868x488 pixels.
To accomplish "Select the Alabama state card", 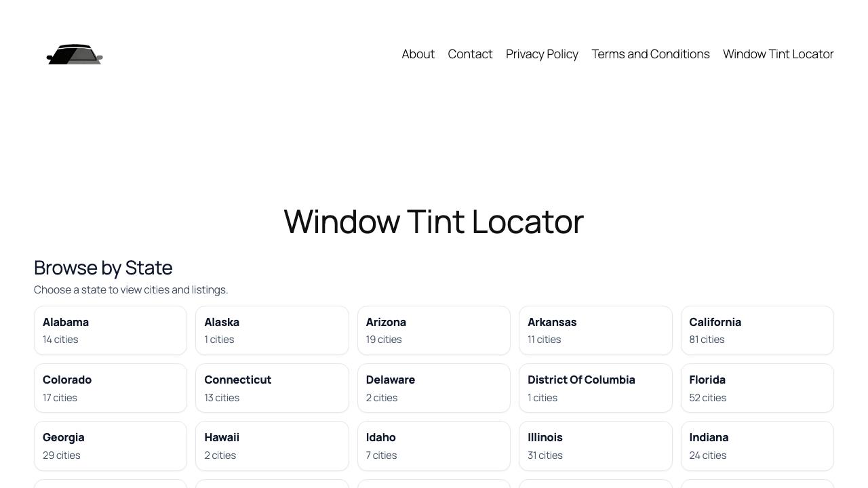I will pyautogui.click(x=111, y=330).
